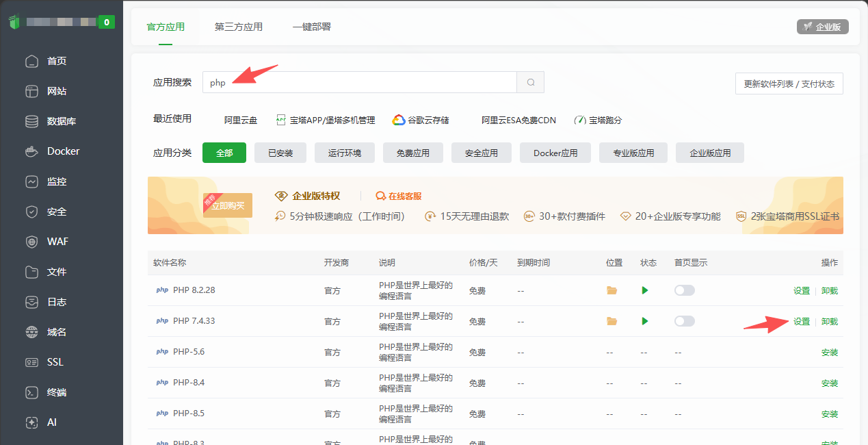
Task: Open 网站 websites icon in sidebar
Action: tap(31, 91)
